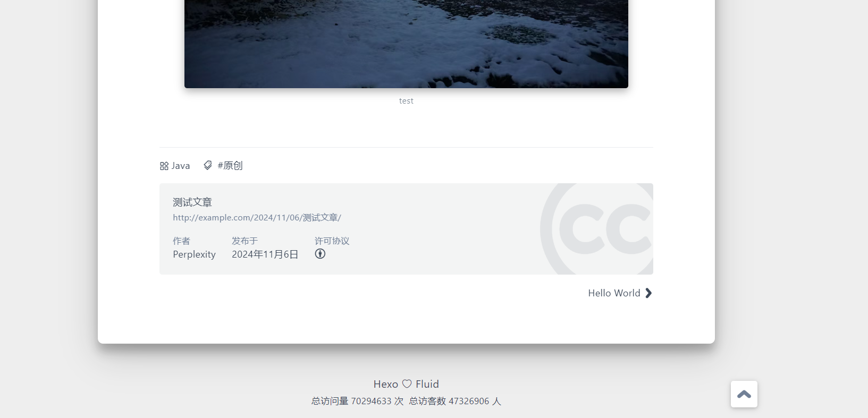Click the 总访客数 total visitors counter
The height and width of the screenshot is (418, 868).
[x=455, y=401]
